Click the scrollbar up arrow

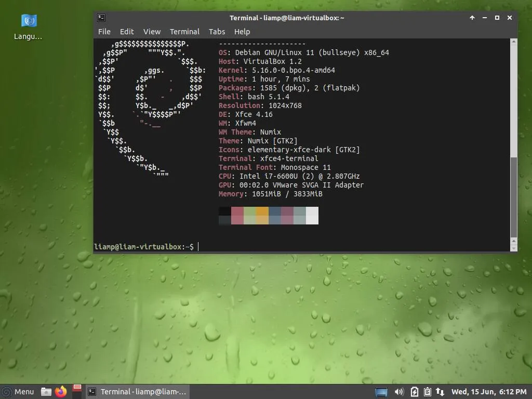point(514,42)
